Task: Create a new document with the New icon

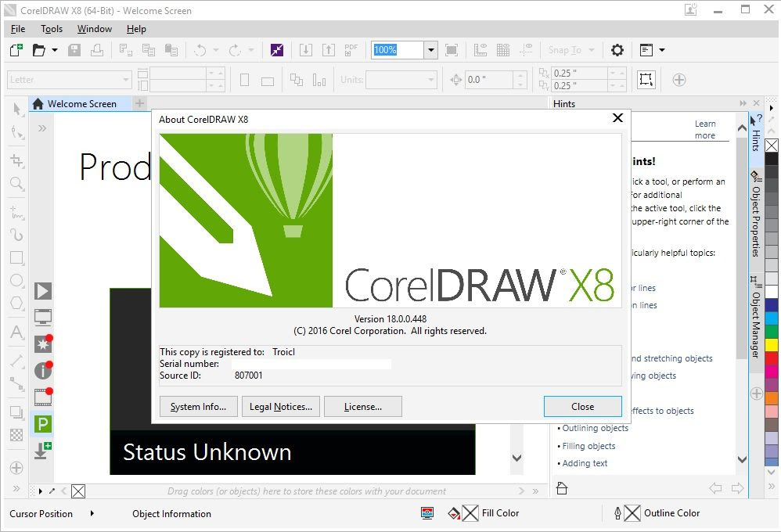Action: (16, 50)
